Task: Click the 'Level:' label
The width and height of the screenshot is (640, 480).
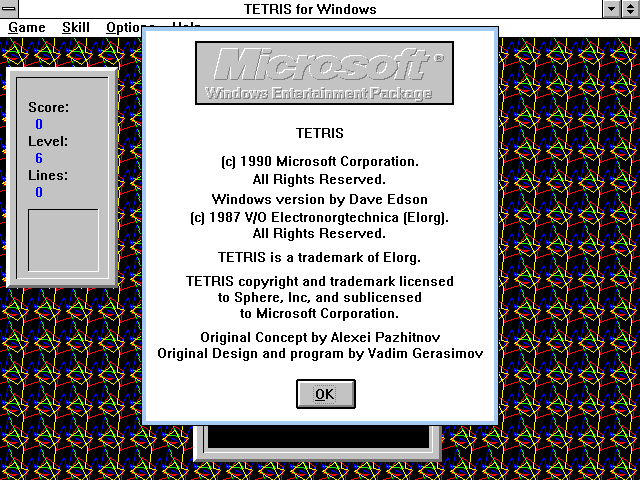Action: [x=48, y=141]
